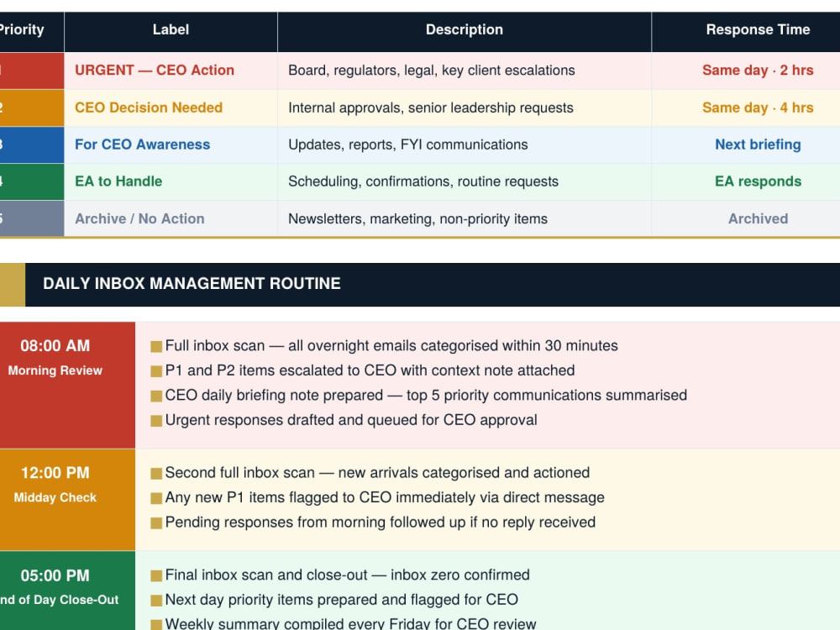Click 'Updates, reports, FYI communications' description
Screen dimensions: 840x630
tap(407, 144)
